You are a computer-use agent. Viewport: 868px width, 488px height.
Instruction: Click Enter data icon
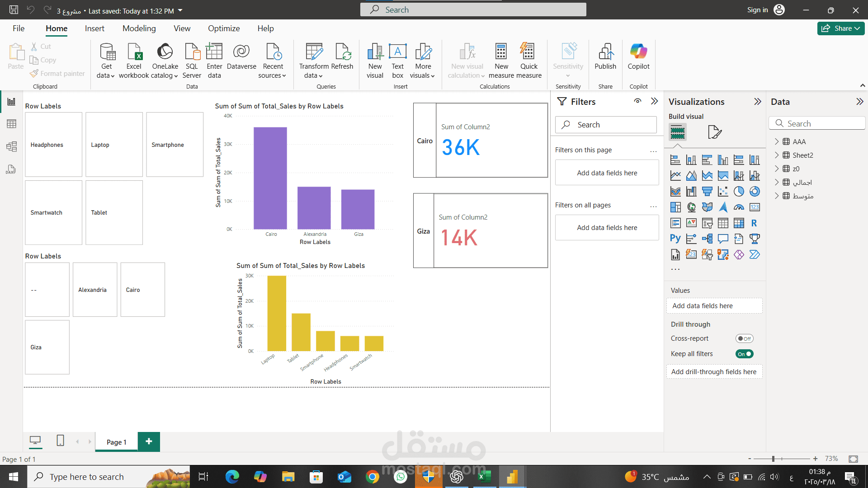point(214,61)
